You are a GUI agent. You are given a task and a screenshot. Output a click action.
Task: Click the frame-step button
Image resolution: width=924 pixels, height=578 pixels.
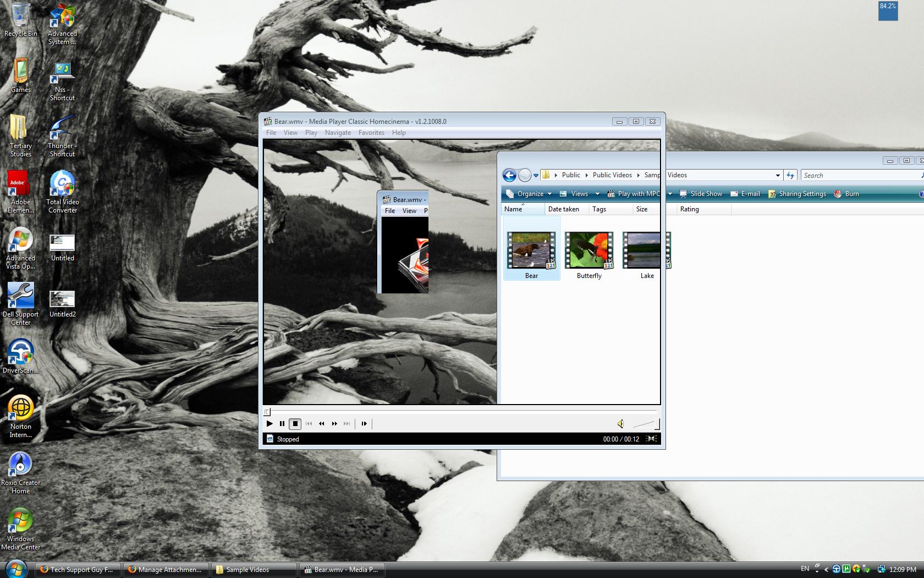point(364,423)
